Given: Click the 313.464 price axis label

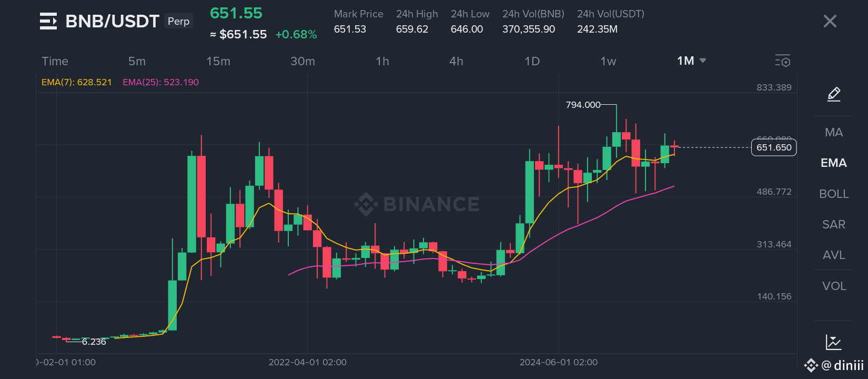Looking at the screenshot, I should [x=774, y=244].
